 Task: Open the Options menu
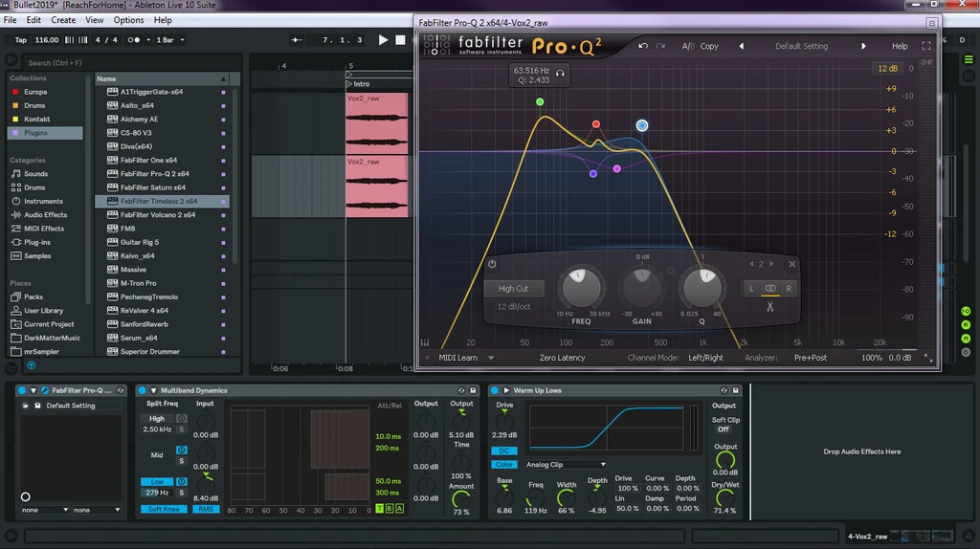point(128,20)
